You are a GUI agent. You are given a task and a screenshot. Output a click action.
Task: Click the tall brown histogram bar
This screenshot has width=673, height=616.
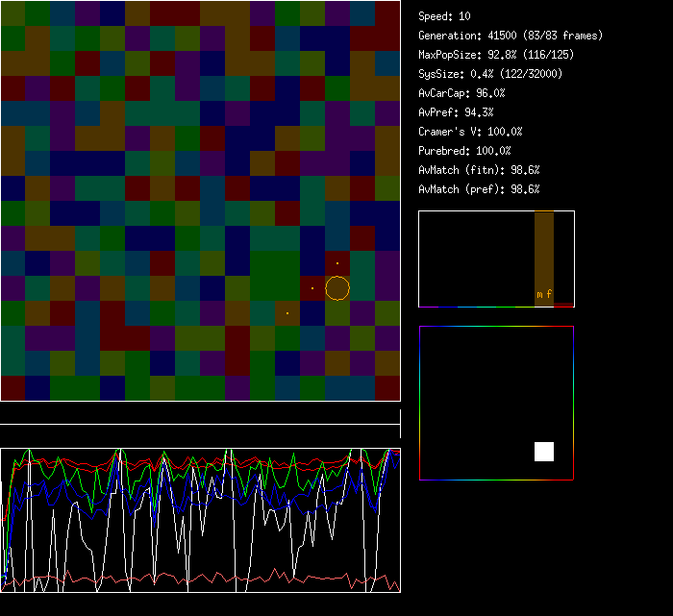[544, 250]
